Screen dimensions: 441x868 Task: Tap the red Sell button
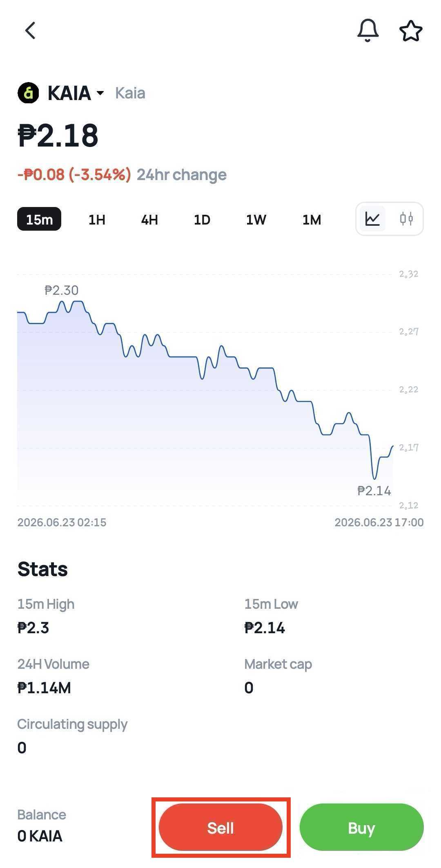(x=220, y=827)
